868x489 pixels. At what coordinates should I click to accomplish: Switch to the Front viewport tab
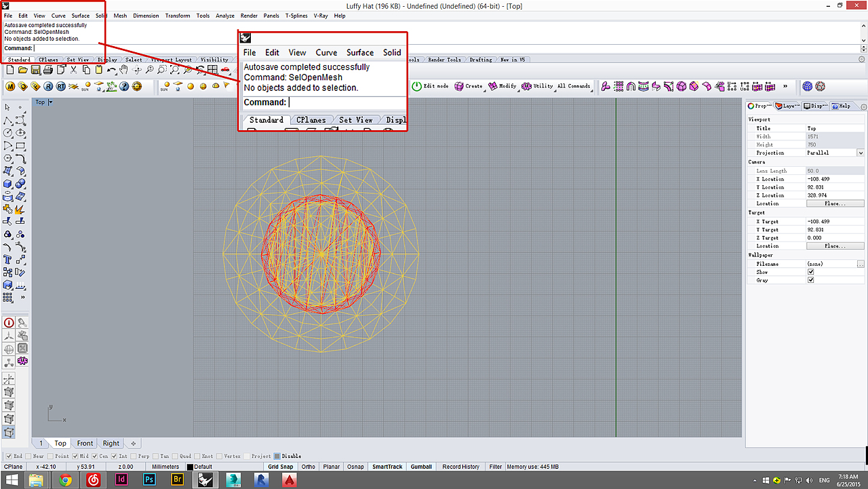tap(85, 444)
